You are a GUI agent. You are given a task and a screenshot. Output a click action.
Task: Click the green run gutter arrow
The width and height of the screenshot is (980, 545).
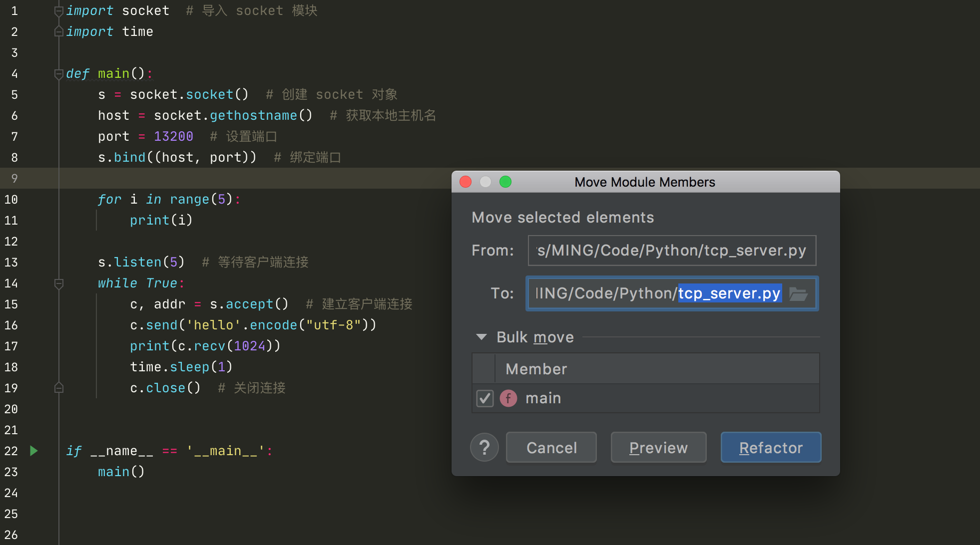click(34, 451)
